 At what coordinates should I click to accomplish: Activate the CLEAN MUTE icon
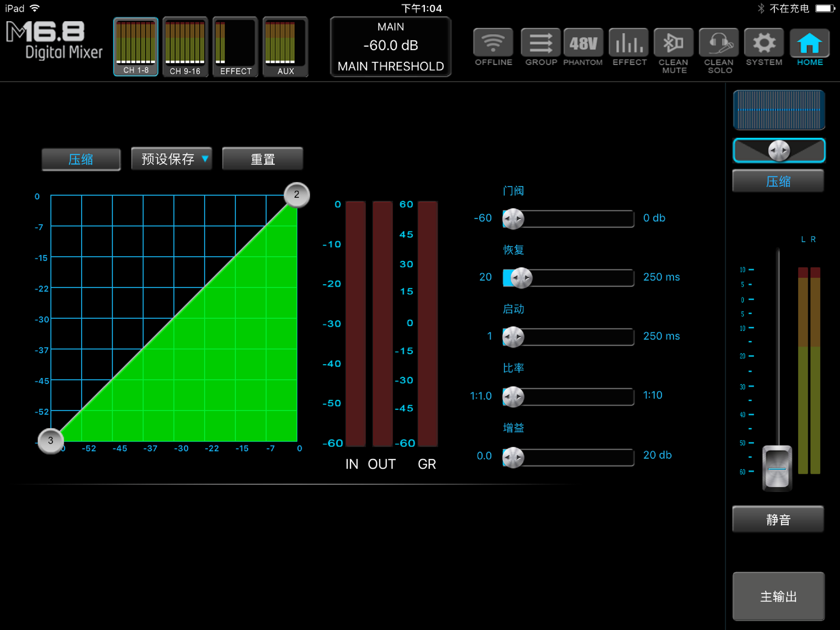[x=673, y=42]
